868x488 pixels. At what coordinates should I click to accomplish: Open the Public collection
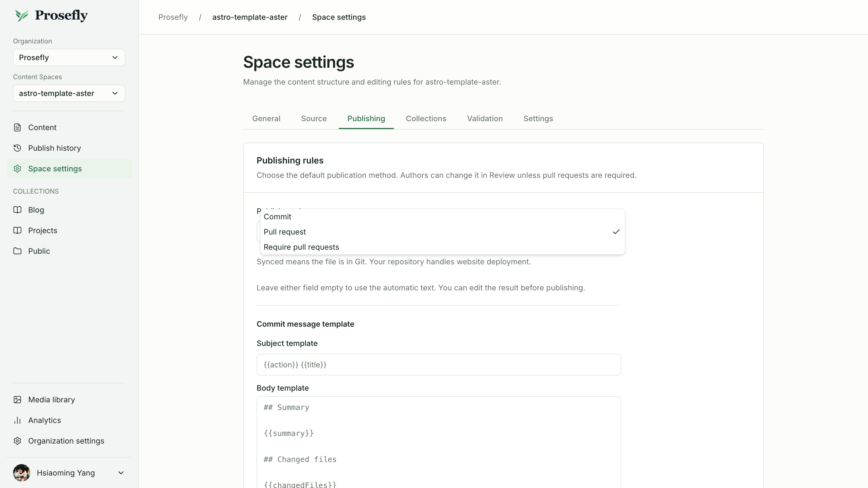(69, 251)
